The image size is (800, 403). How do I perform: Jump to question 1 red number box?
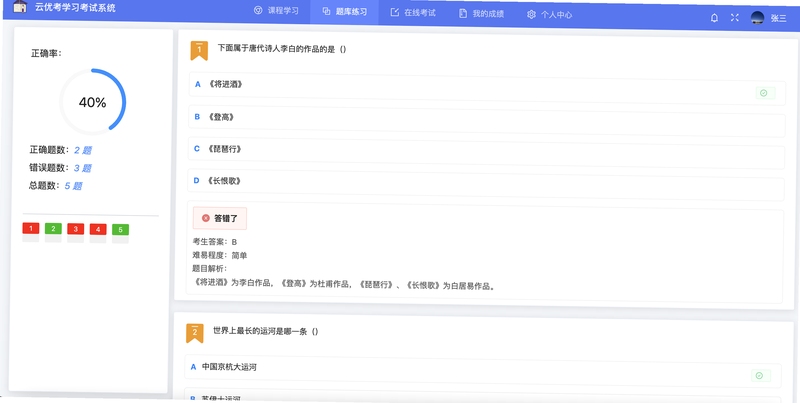coord(31,228)
